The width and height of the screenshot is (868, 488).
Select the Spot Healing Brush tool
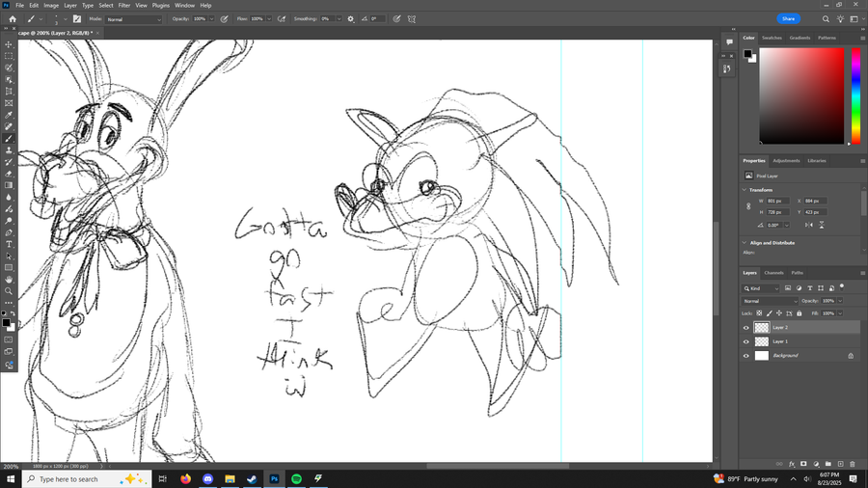coord(9,126)
